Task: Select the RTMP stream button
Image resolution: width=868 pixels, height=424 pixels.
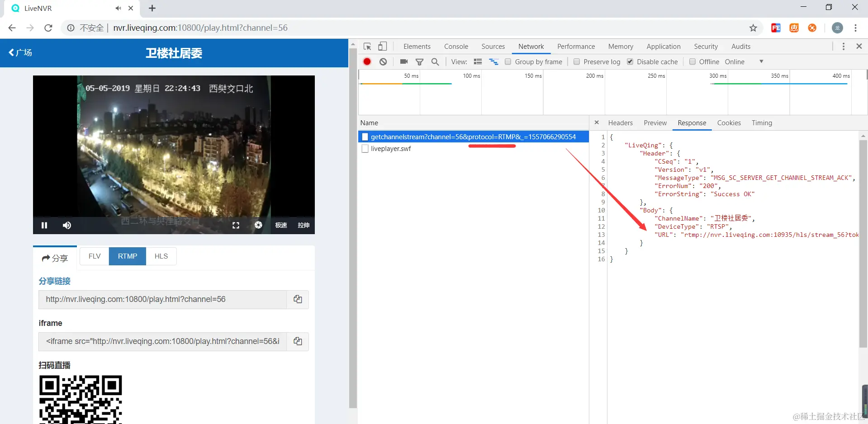Action: click(x=128, y=256)
